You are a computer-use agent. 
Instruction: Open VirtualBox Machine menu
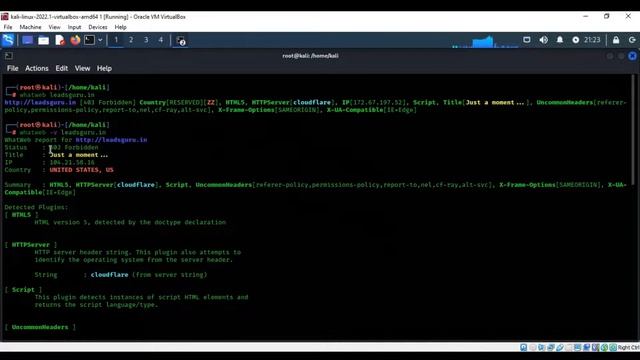30,27
